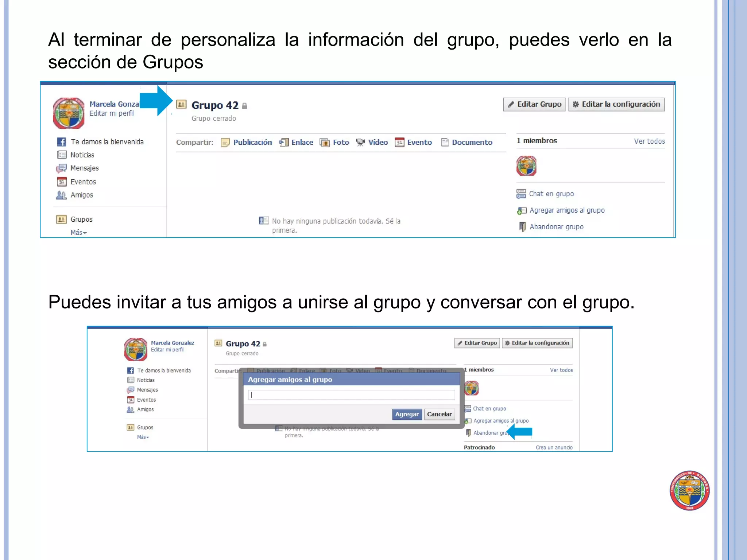Click Mensajes icon in top sidebar
Viewport: 747px width, 560px height.
[61, 168]
